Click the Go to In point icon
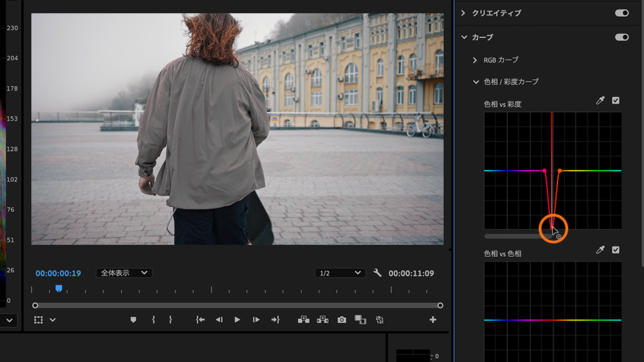This screenshot has width=644, height=362. point(200,320)
